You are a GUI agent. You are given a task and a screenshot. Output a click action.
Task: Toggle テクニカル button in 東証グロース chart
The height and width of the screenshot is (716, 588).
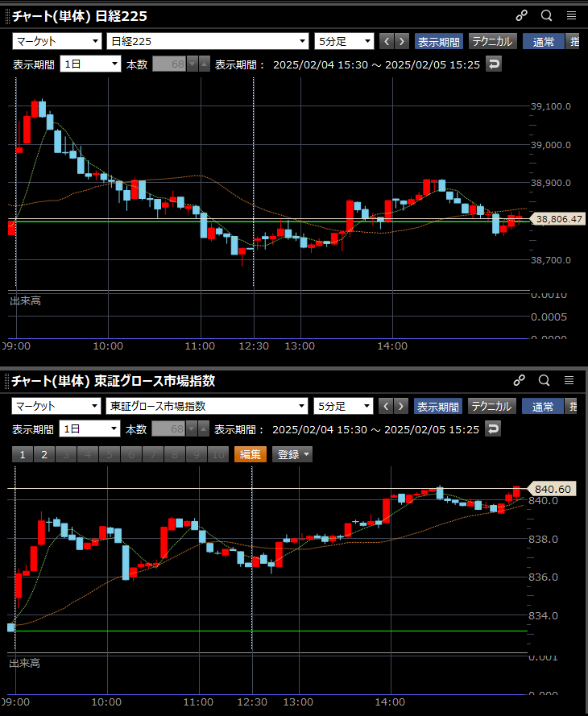click(491, 405)
